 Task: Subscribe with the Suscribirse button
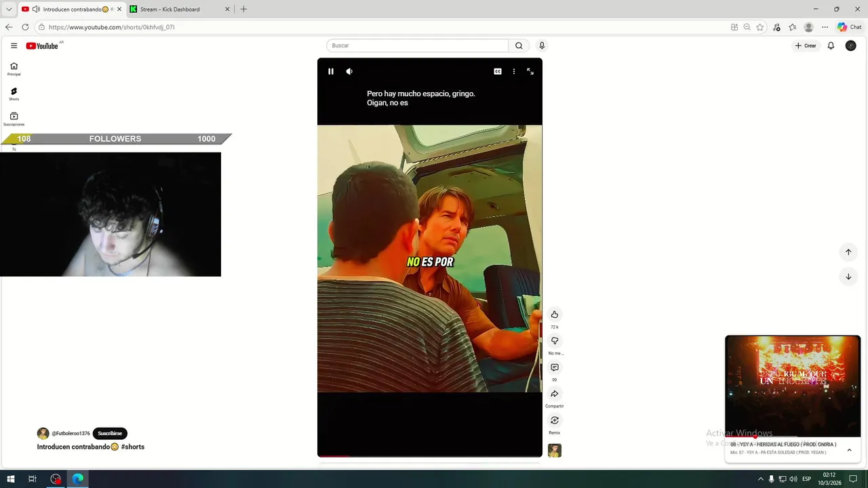pyautogui.click(x=110, y=433)
